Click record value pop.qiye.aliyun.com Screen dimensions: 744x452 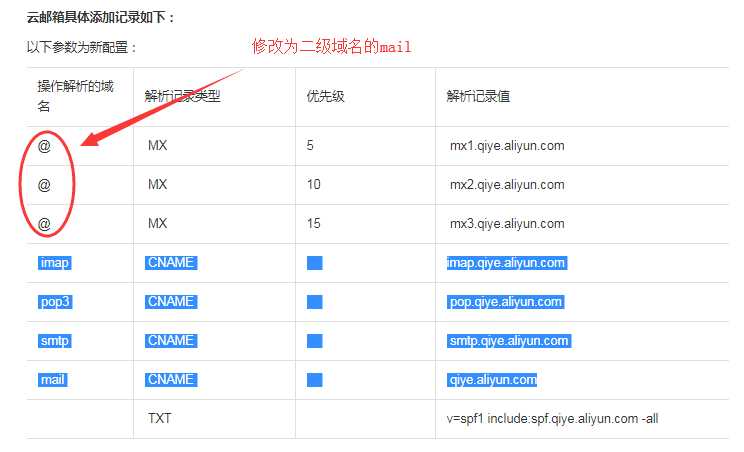(505, 302)
